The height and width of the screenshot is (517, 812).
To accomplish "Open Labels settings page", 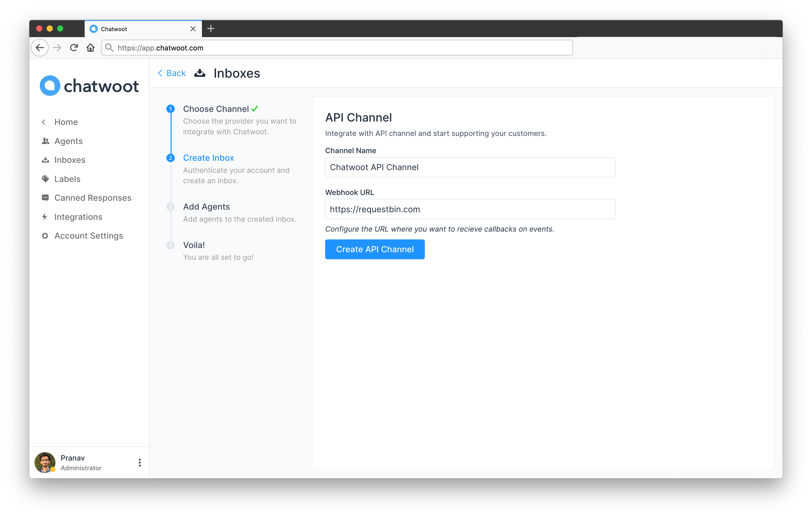I will [67, 179].
